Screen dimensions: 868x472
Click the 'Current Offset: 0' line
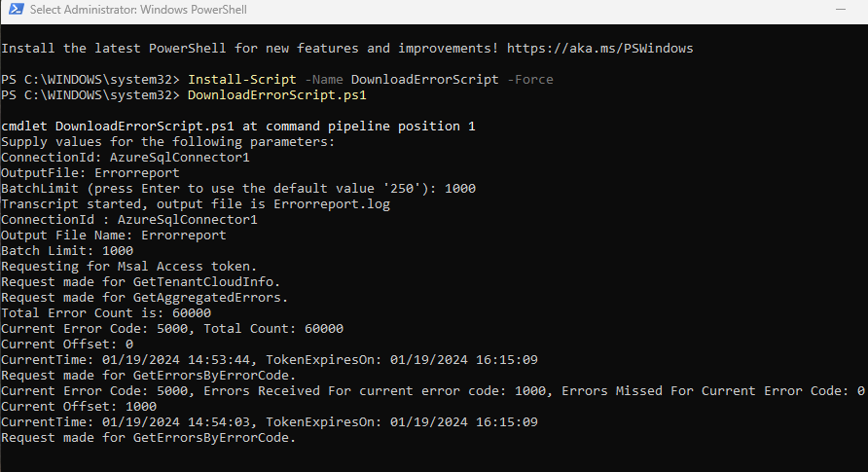point(67,344)
